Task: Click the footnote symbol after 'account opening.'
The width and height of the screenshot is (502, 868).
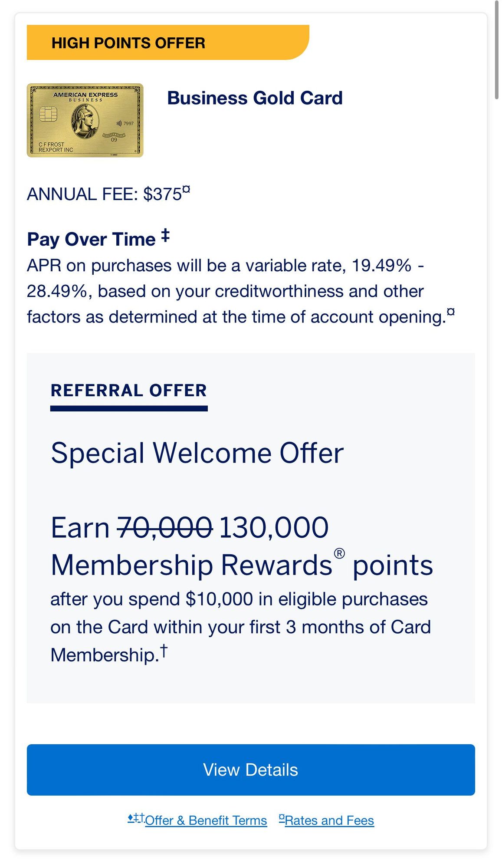Action: point(451,312)
